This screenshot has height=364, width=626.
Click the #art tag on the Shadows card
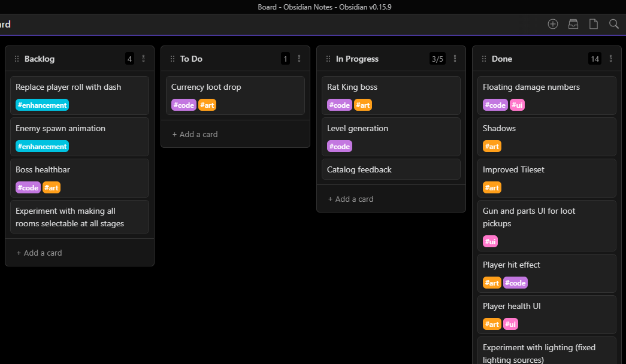[492, 146]
